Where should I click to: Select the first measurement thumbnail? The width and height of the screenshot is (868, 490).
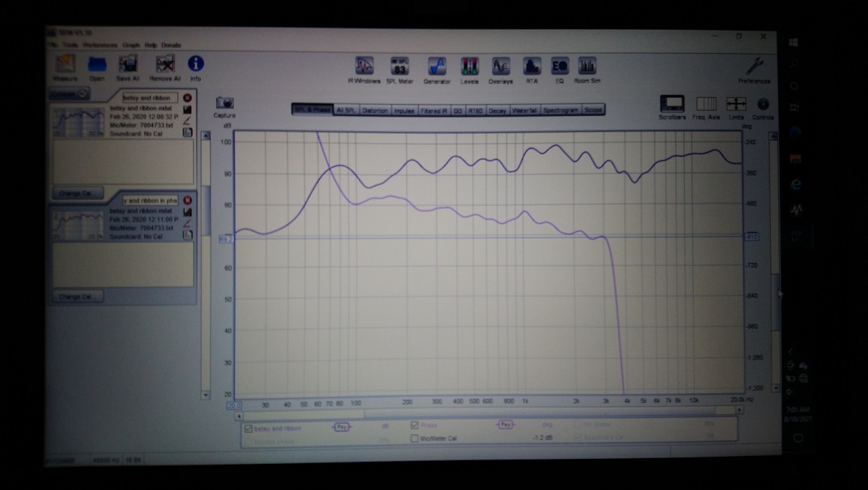78,122
